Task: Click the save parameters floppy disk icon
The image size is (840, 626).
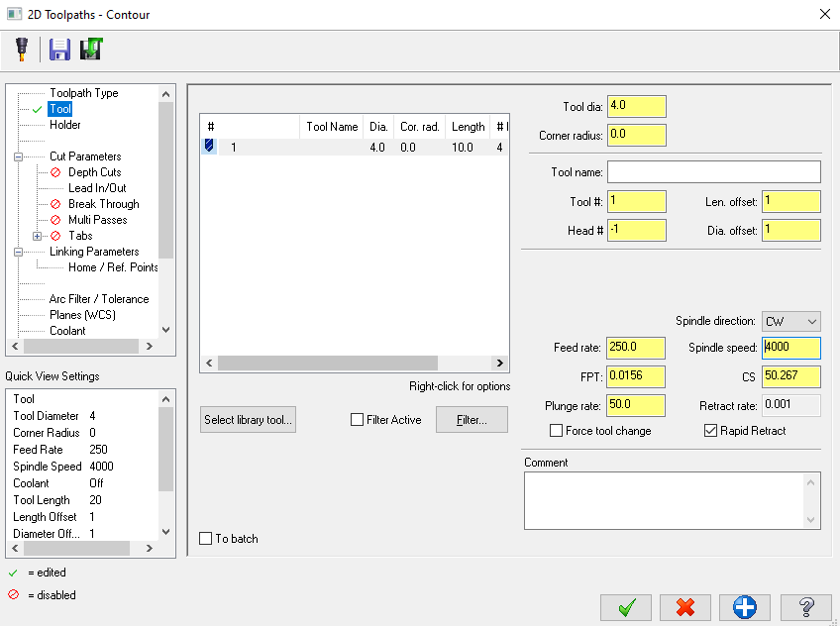Action: point(59,50)
